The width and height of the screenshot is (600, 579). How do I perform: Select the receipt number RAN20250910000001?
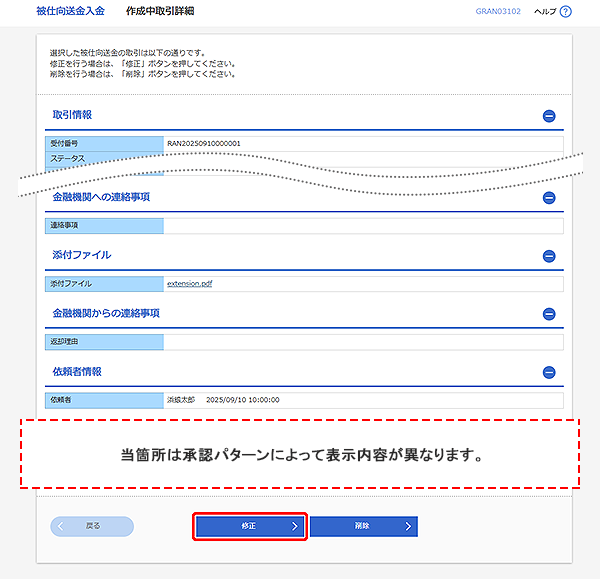point(204,144)
